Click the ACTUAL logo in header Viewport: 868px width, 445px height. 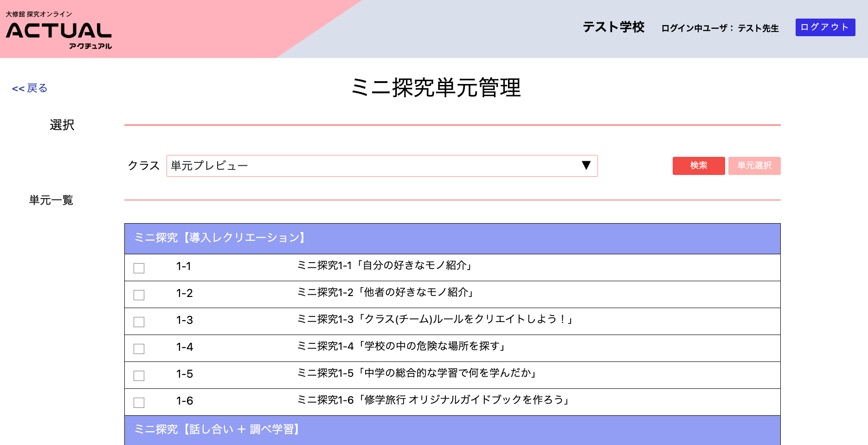pyautogui.click(x=59, y=31)
